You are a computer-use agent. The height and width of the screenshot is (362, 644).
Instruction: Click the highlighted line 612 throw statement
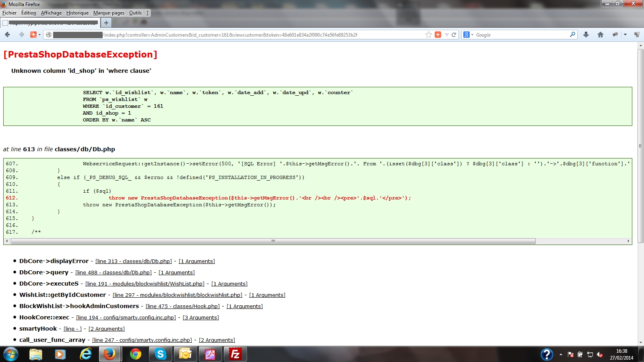(260, 198)
